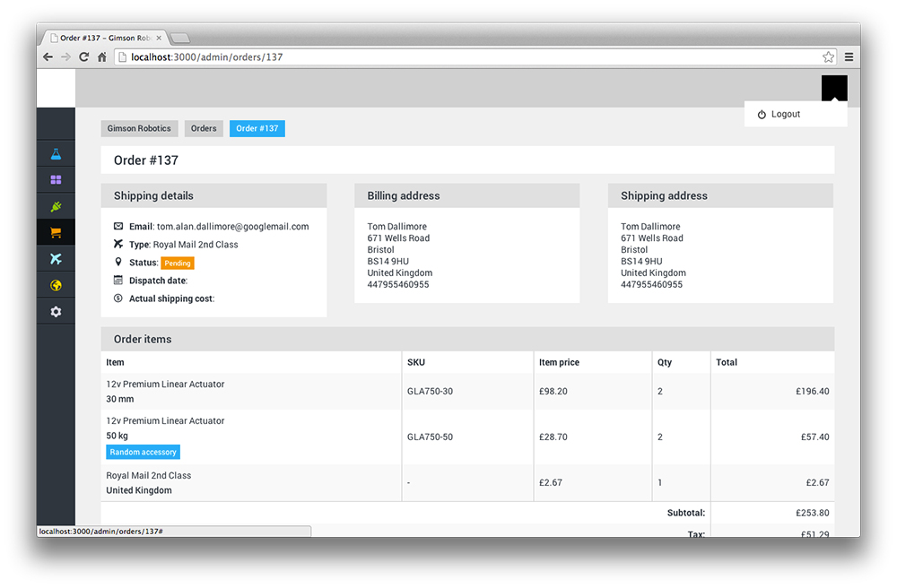Click the phone number in Billing address
This screenshot has width=897, height=588.
click(397, 284)
